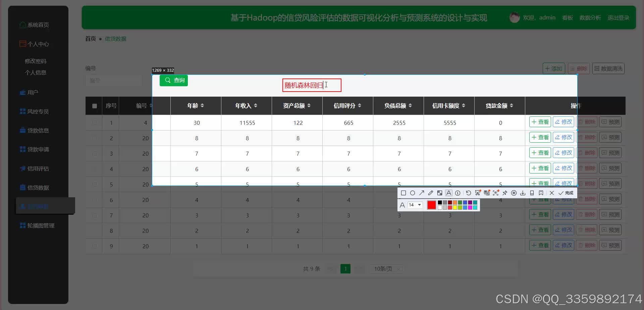Click 预测 for table row 3
This screenshot has width=644, height=310.
[x=610, y=153]
